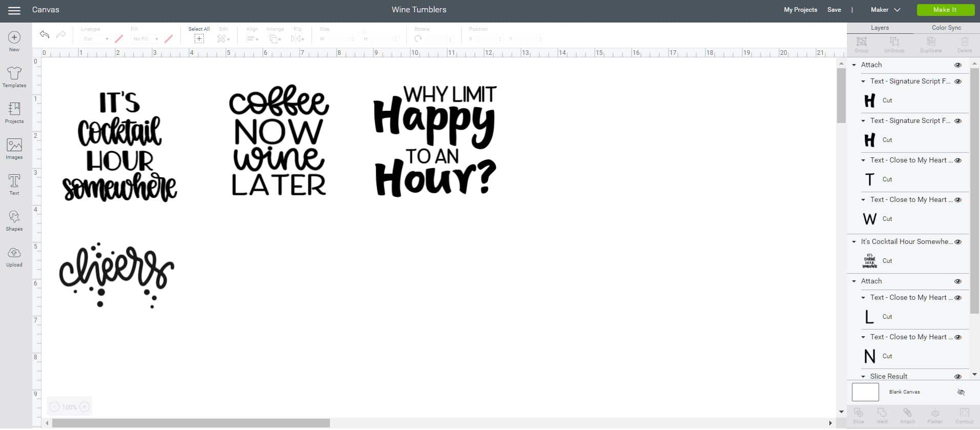Hide the Close to My Heart 'L' layer

[958, 298]
